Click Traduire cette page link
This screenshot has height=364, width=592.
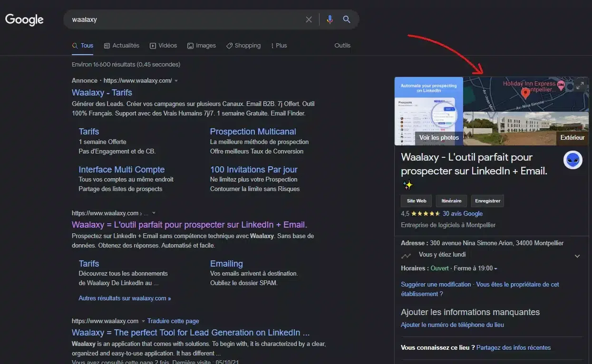tap(173, 321)
